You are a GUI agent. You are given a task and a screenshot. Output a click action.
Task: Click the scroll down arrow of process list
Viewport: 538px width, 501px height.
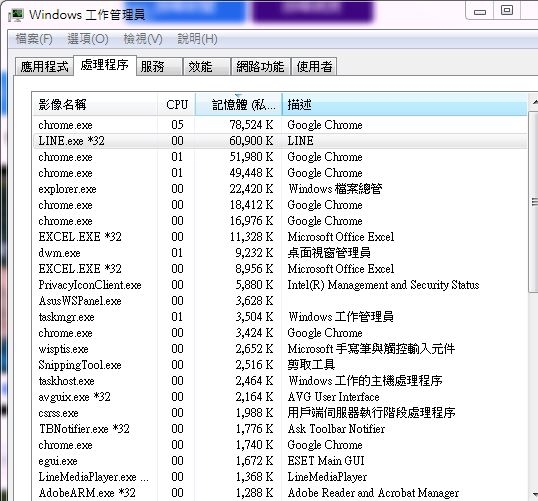click(x=534, y=494)
